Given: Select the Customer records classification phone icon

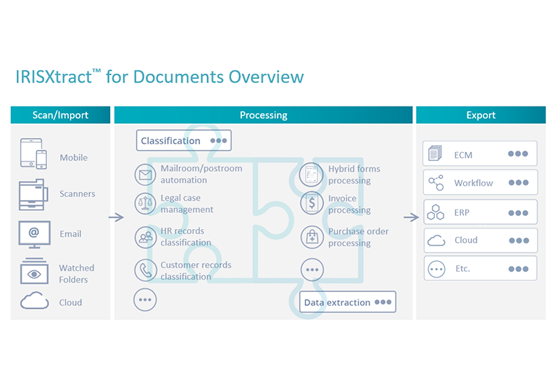Looking at the screenshot, I should coord(146,270).
